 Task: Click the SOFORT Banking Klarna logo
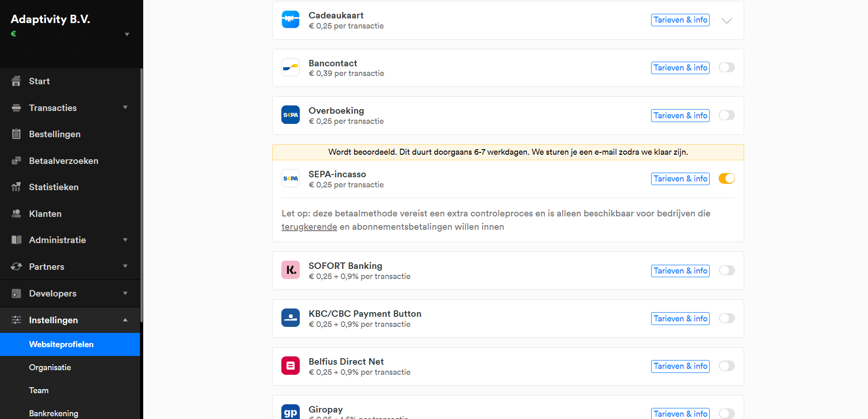[x=291, y=270]
